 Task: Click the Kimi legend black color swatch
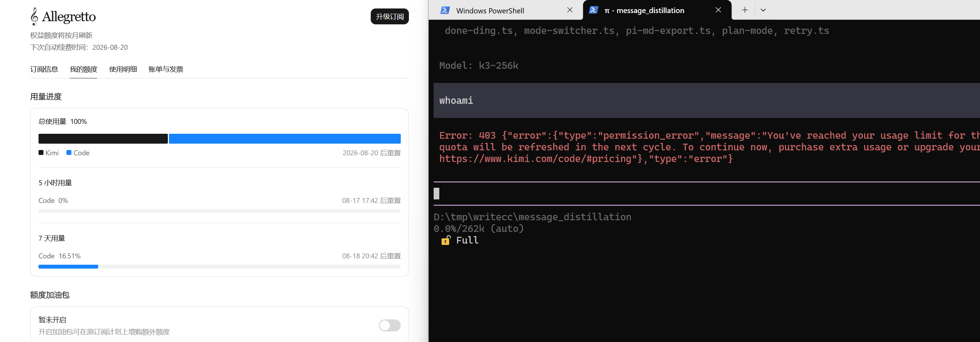[x=41, y=153]
